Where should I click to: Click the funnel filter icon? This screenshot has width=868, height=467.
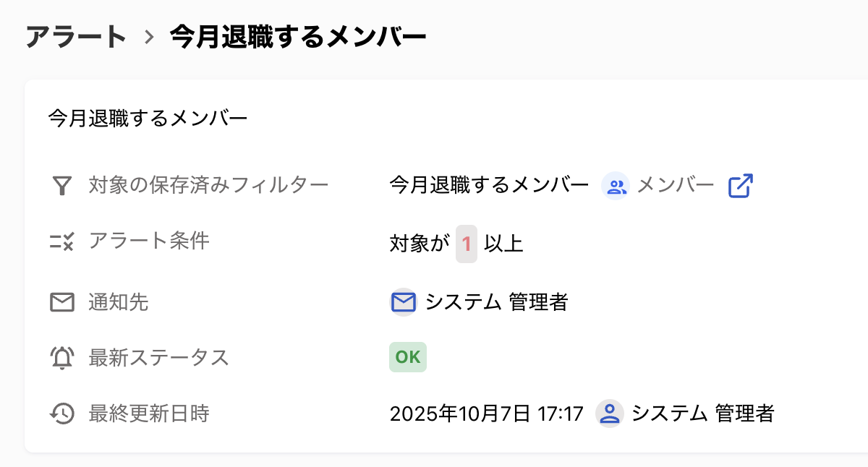pyautogui.click(x=62, y=186)
